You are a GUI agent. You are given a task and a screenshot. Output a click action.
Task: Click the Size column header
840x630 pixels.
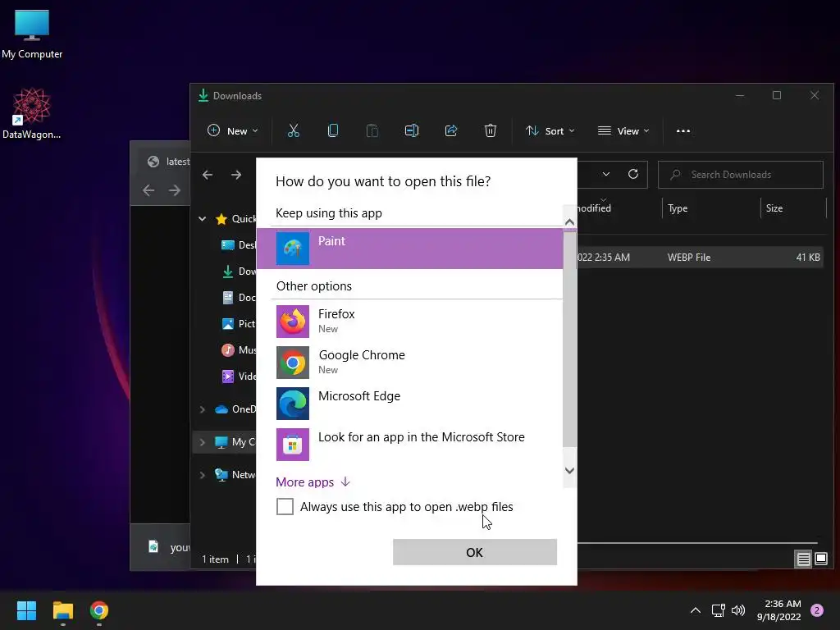click(x=774, y=208)
